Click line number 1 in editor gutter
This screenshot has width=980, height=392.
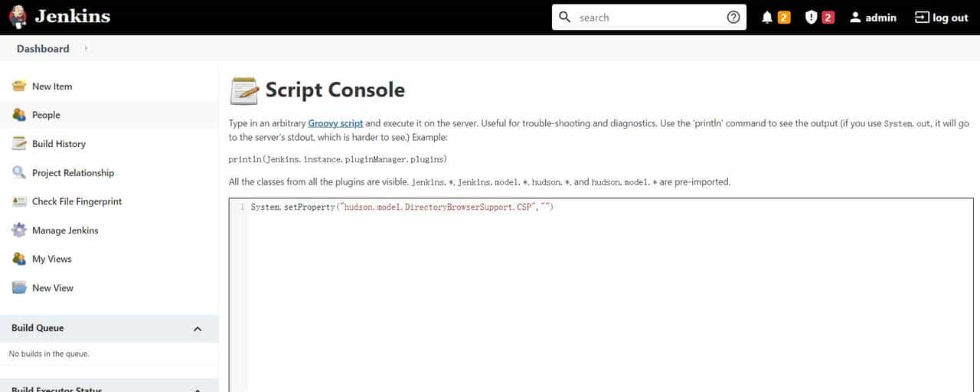point(242,207)
